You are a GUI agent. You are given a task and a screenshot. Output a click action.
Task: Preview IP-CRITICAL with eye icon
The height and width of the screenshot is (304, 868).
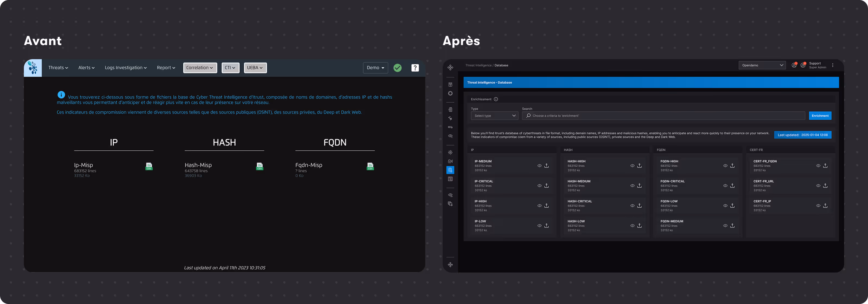point(540,186)
